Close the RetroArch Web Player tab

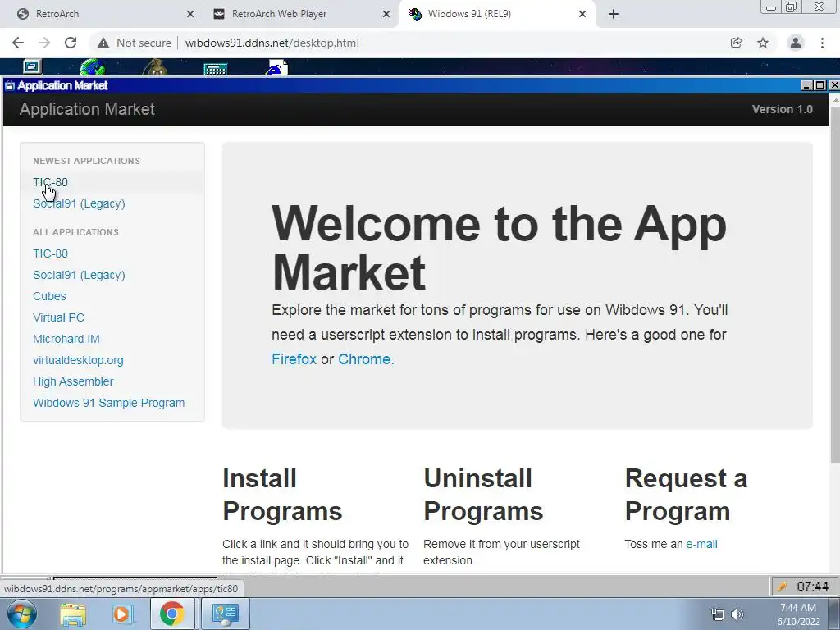386,14
